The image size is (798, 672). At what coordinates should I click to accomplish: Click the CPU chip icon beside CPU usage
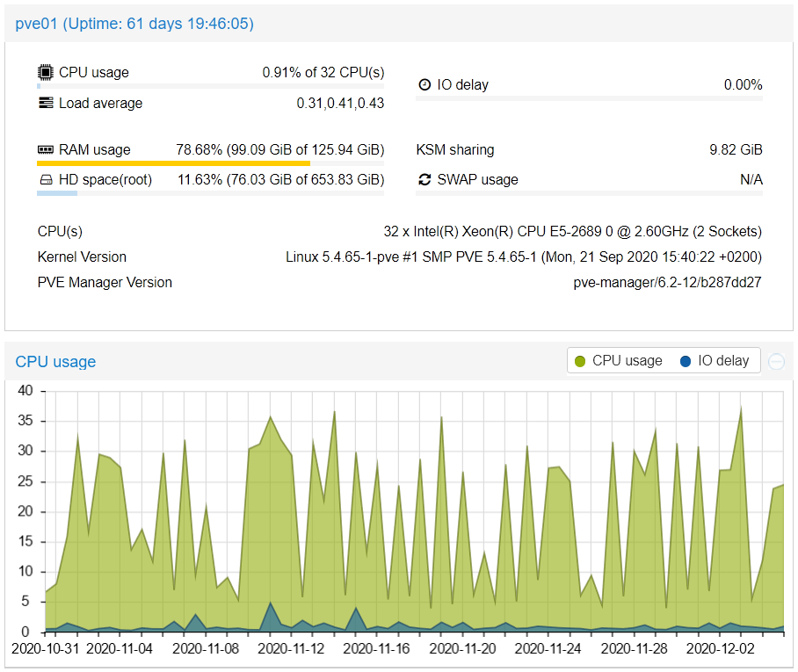click(x=46, y=72)
